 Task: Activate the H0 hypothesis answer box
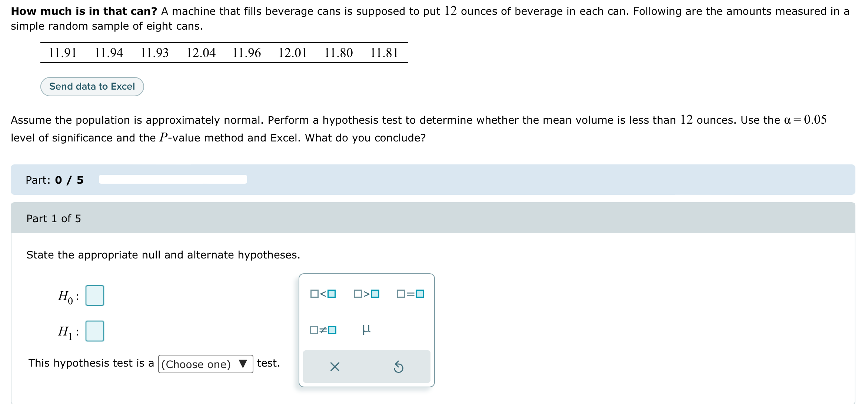[94, 295]
